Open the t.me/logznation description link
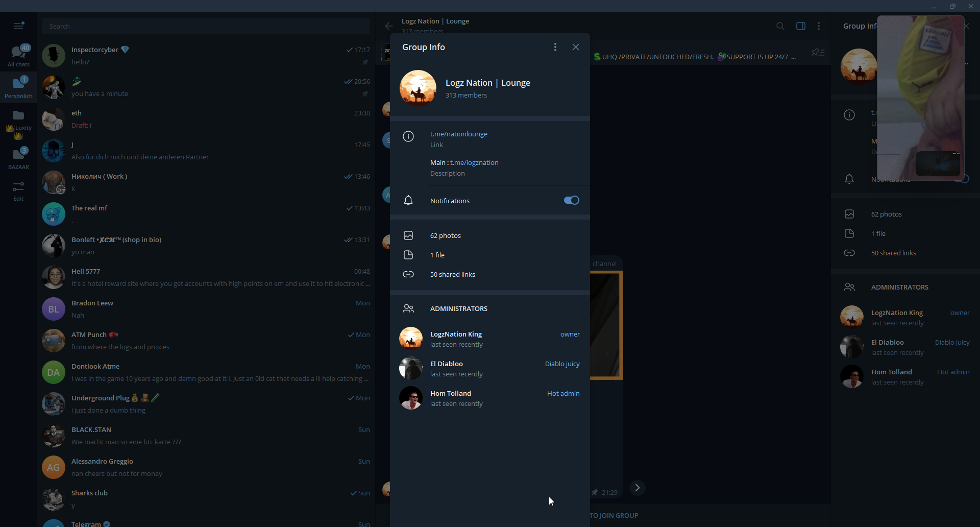The image size is (980, 527). click(x=474, y=162)
